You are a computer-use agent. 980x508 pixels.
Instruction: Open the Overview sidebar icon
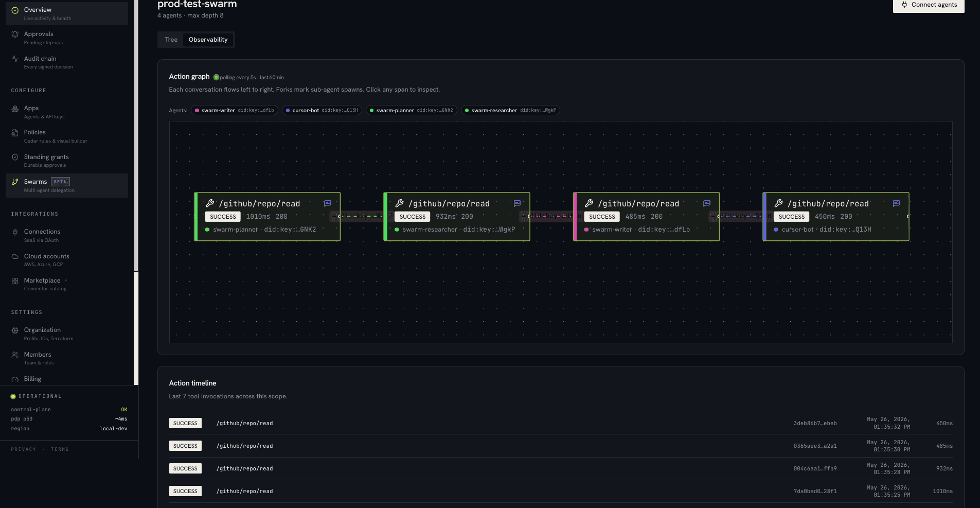(15, 10)
